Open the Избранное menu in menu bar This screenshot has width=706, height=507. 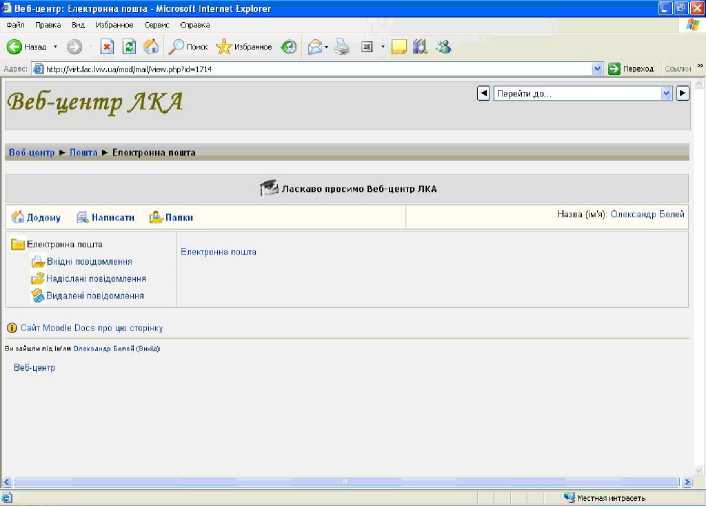click(114, 25)
